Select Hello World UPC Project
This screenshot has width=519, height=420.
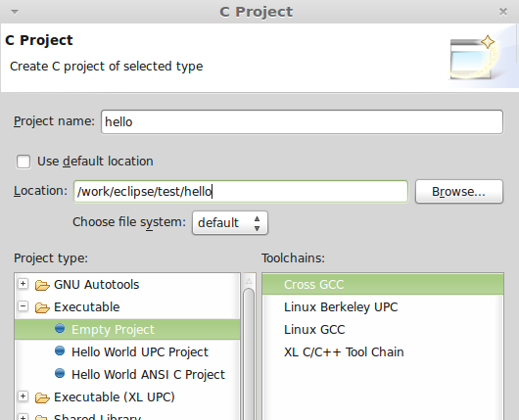pyautogui.click(x=140, y=351)
